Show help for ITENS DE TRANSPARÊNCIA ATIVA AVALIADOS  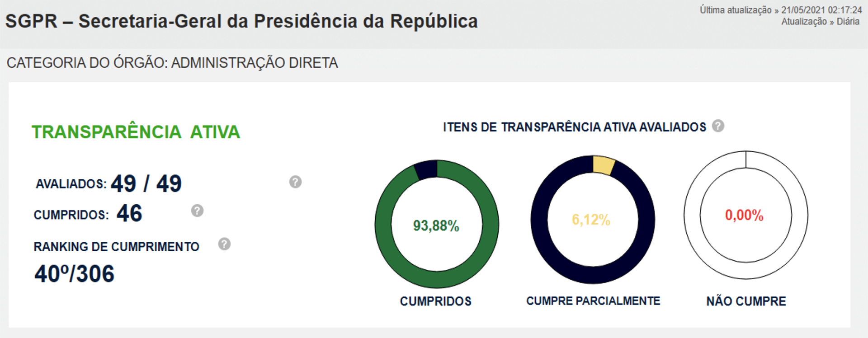[x=718, y=126]
